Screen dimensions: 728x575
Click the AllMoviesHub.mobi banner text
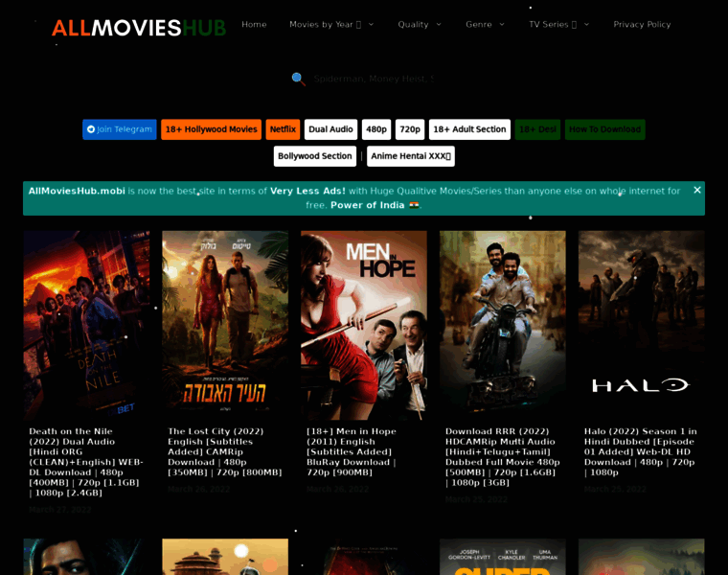pyautogui.click(x=77, y=191)
